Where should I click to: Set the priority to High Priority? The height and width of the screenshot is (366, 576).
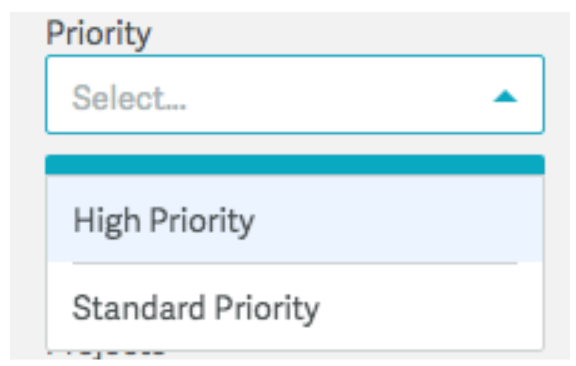[x=295, y=219]
